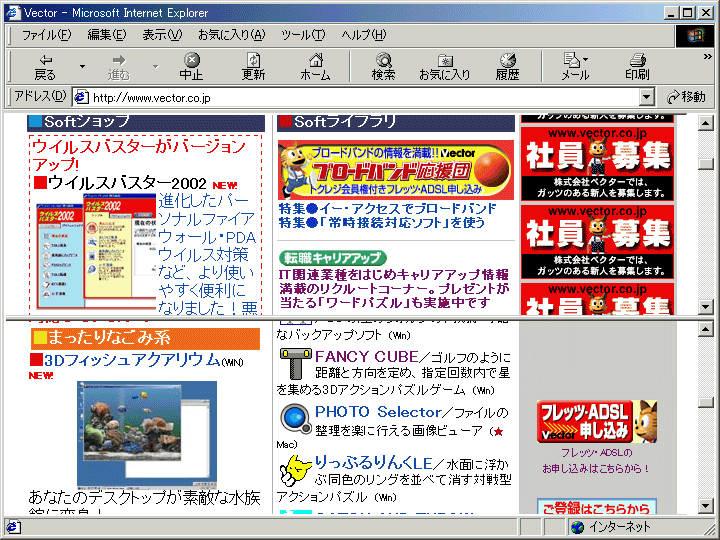
Task: Stop page loading with 中止 button
Action: pyautogui.click(x=191, y=67)
